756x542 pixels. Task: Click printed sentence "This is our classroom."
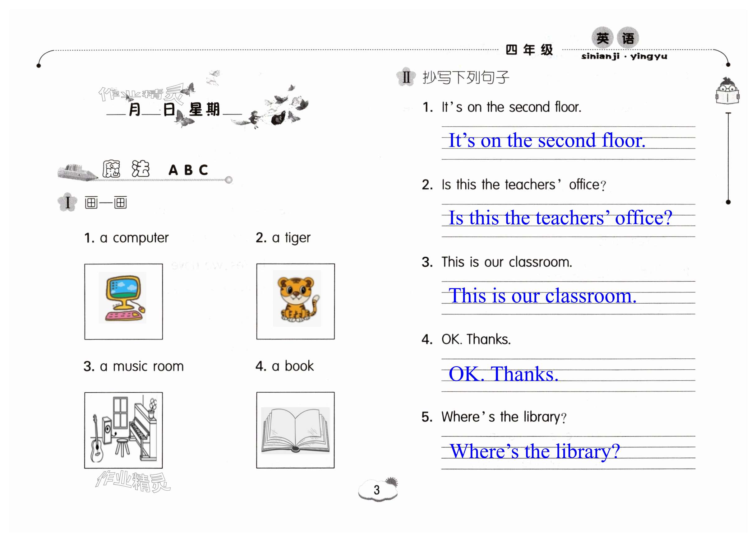click(507, 262)
